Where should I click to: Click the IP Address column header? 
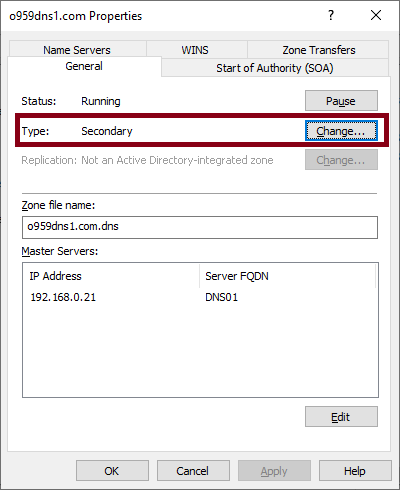111,276
